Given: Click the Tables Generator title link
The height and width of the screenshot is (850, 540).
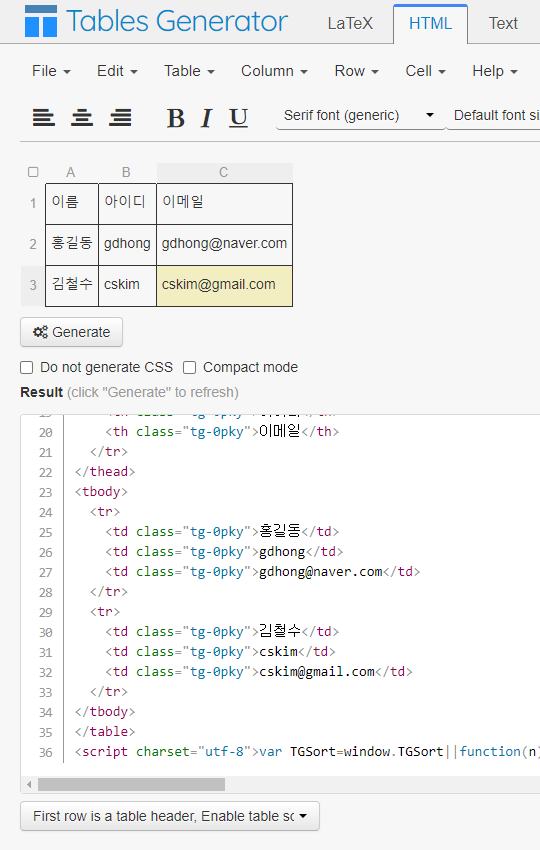Looking at the screenshot, I should coord(176,21).
